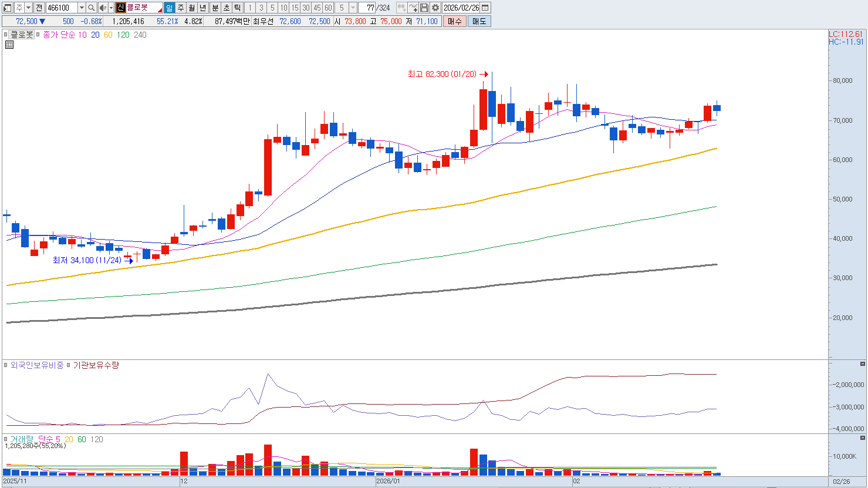This screenshot has width=868, height=488.
Task: Select the 60 interval preset
Action: (x=328, y=8)
